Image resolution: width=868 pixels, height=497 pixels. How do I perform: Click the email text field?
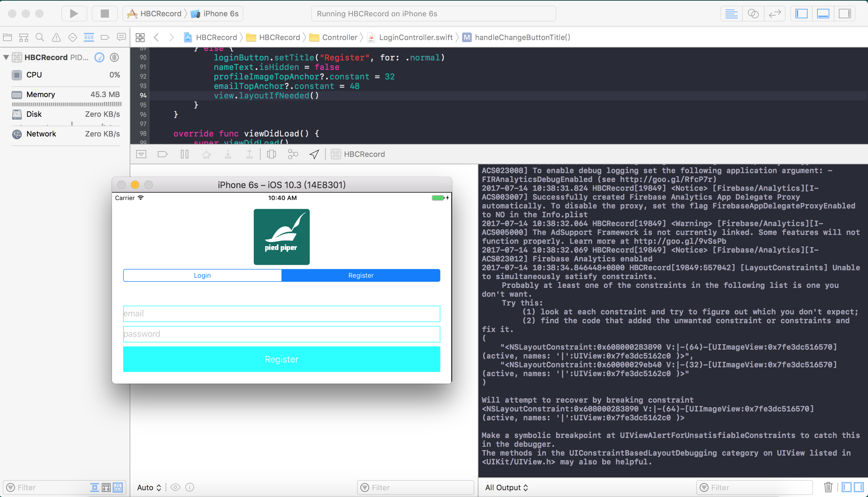point(282,314)
